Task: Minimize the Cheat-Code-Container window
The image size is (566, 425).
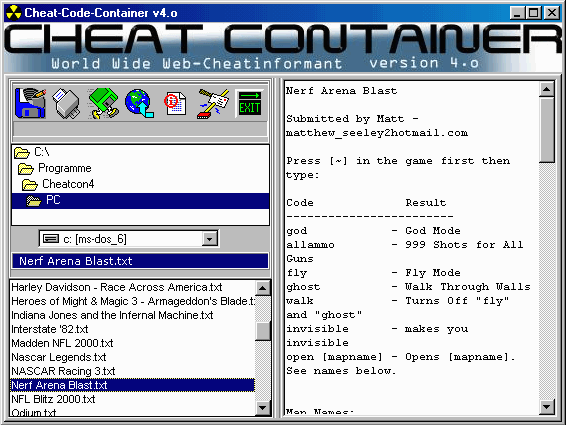Action: (517, 13)
